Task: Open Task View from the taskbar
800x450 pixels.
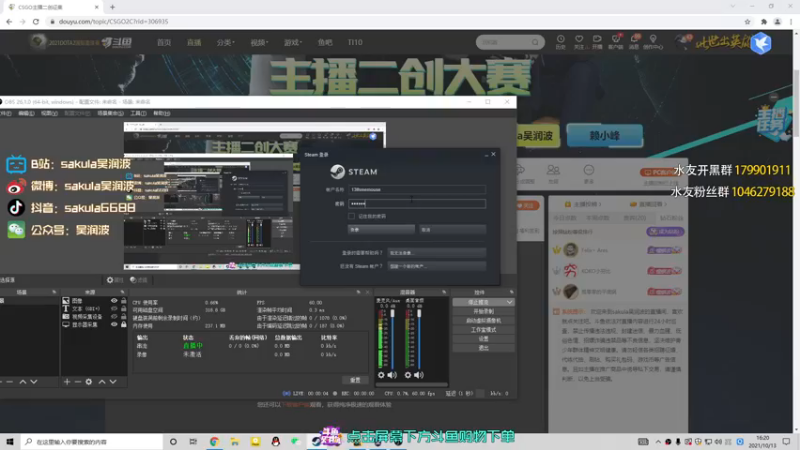Action: (193, 441)
